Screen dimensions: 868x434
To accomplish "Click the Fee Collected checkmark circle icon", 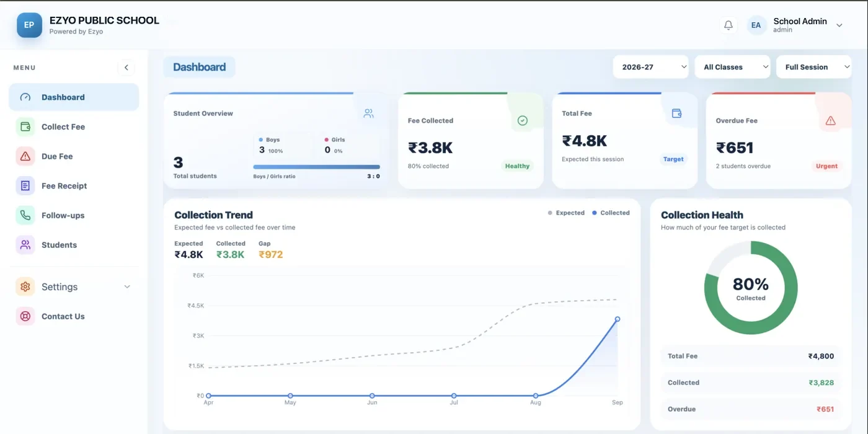I will [x=523, y=120].
